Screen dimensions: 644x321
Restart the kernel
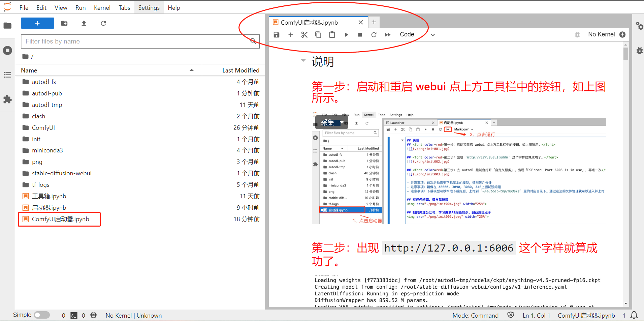(x=374, y=35)
